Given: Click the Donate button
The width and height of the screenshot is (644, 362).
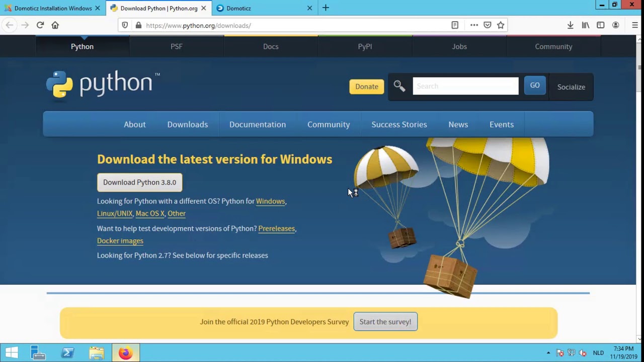Looking at the screenshot, I should coord(367,86).
